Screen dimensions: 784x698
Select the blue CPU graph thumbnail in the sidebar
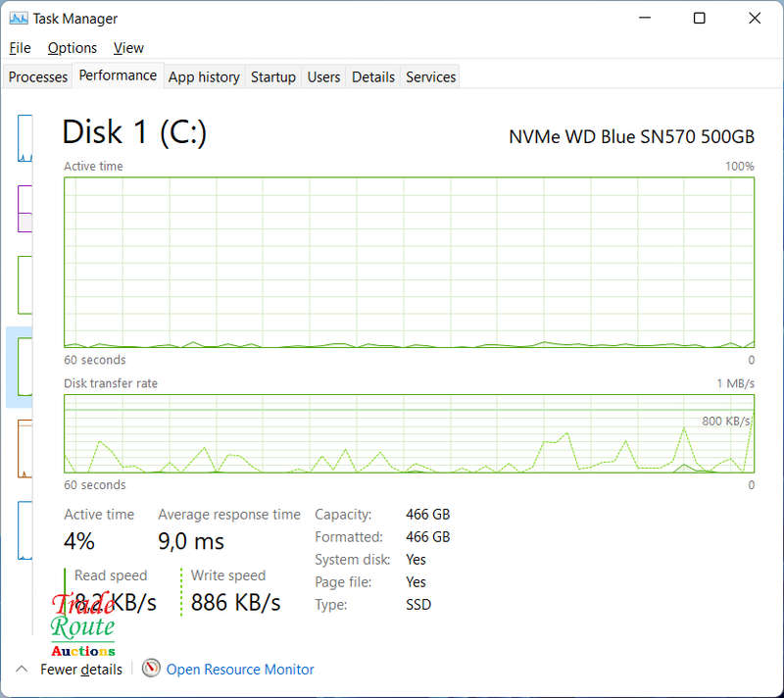pyautogui.click(x=25, y=138)
